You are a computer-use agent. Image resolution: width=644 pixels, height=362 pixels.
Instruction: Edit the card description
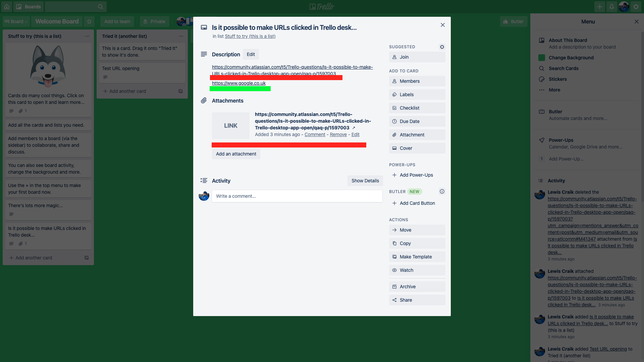pyautogui.click(x=251, y=54)
